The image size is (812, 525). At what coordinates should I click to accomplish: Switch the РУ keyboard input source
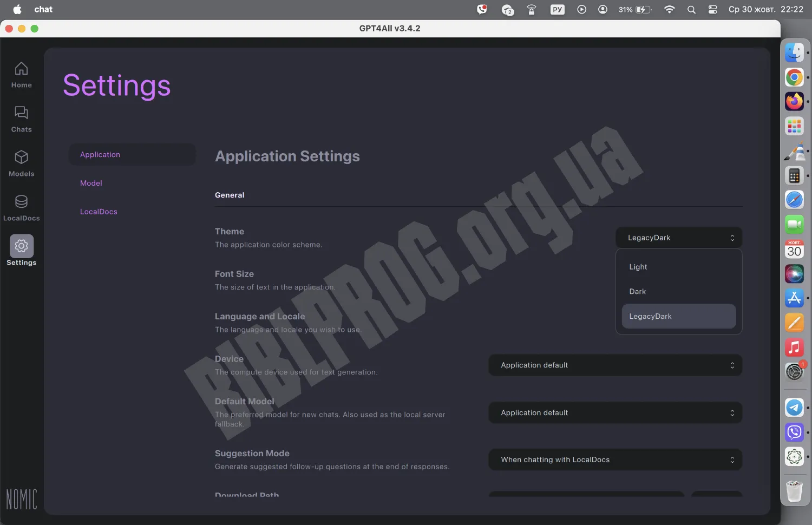click(557, 9)
